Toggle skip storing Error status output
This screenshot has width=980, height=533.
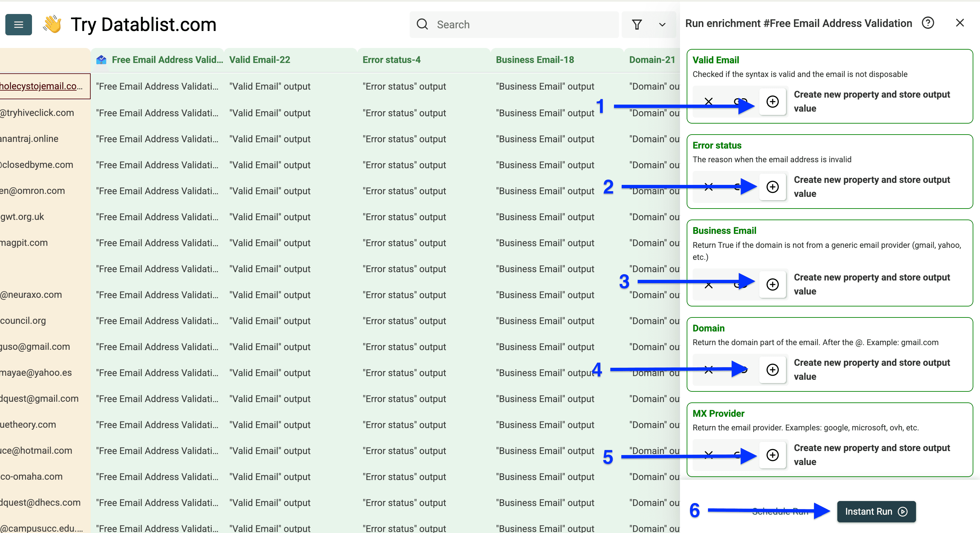tap(708, 187)
